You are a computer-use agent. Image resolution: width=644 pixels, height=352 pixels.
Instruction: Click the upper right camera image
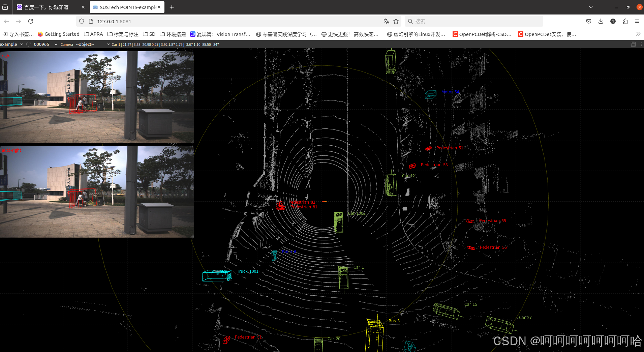[97, 97]
